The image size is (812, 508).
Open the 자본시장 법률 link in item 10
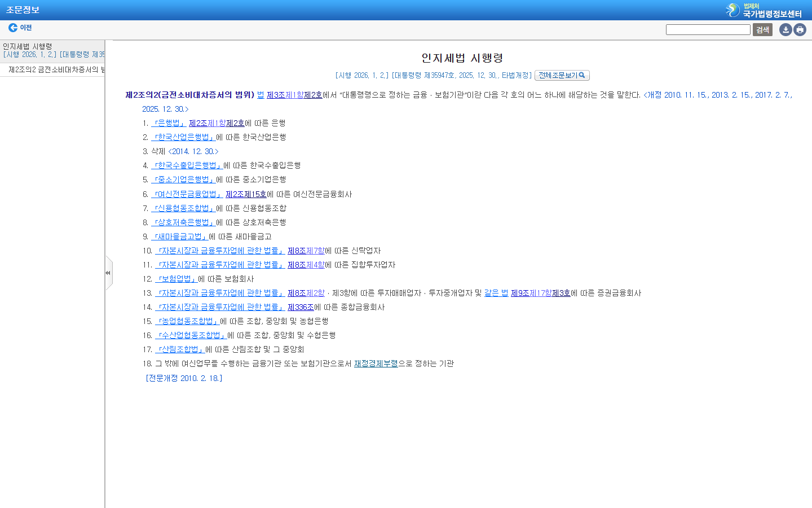(x=220, y=251)
